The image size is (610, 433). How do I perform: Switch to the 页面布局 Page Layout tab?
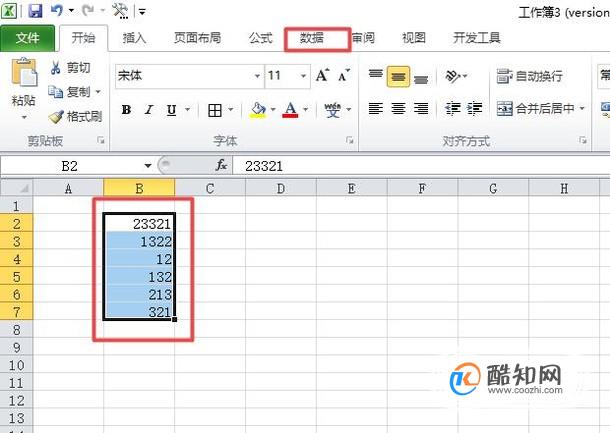pos(198,38)
